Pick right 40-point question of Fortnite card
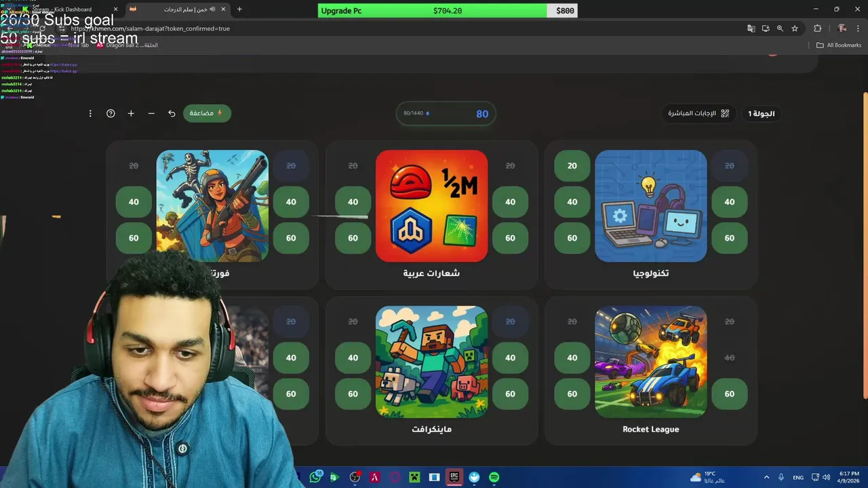 pyautogui.click(x=291, y=202)
